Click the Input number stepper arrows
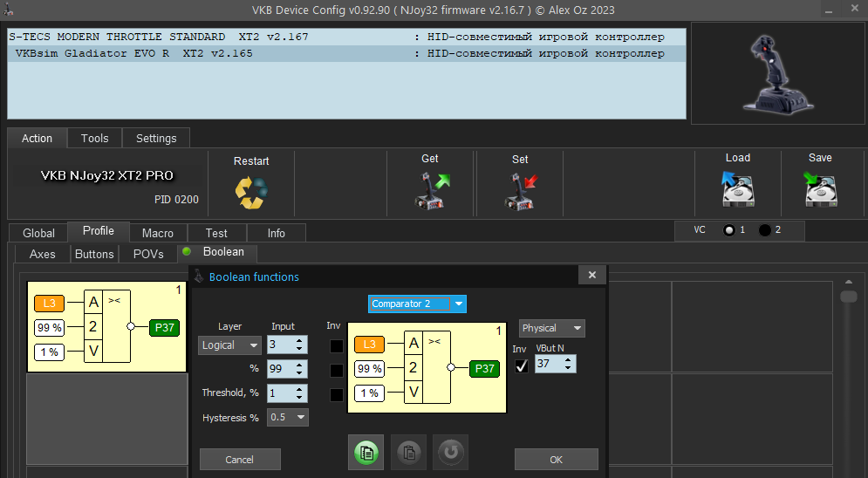Screen dimensions: 868x478 [299, 345]
